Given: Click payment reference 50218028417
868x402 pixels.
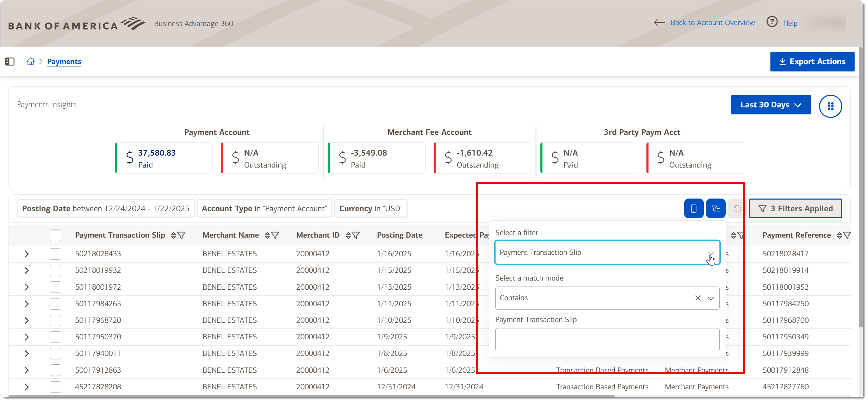Looking at the screenshot, I should pyautogui.click(x=785, y=254).
